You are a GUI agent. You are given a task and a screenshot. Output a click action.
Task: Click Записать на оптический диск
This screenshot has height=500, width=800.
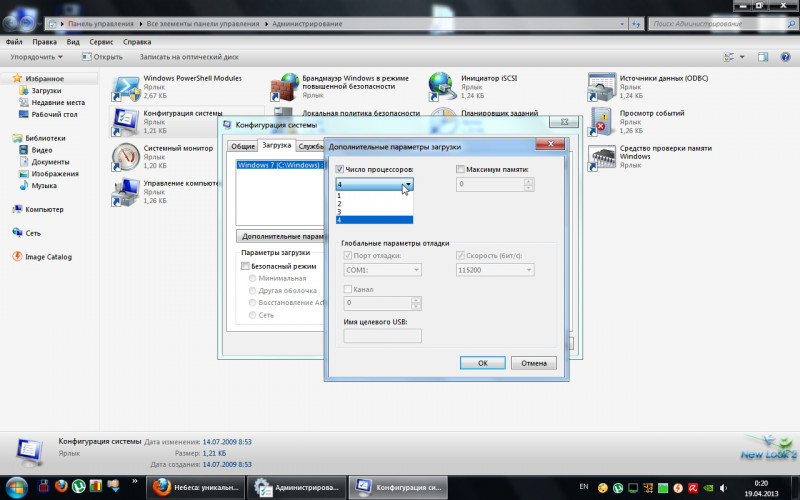point(189,57)
